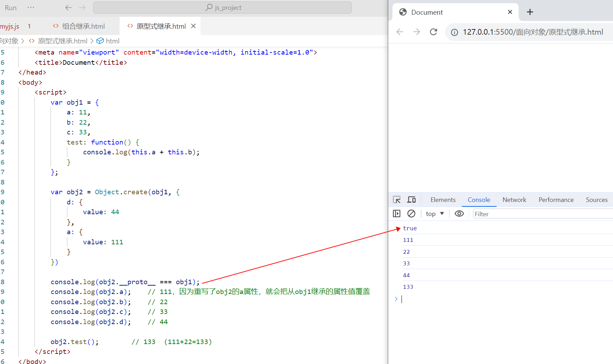Reload the browser page
This screenshot has height=364, width=613.
433,32
